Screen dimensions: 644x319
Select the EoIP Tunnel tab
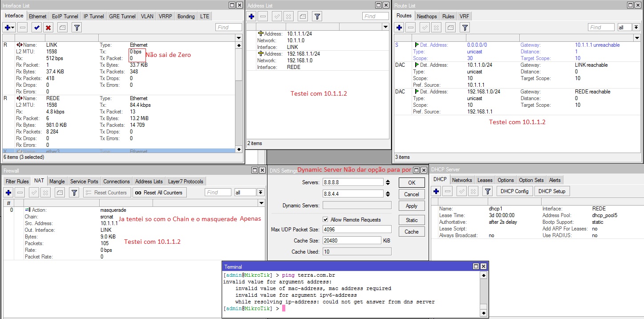pos(65,16)
